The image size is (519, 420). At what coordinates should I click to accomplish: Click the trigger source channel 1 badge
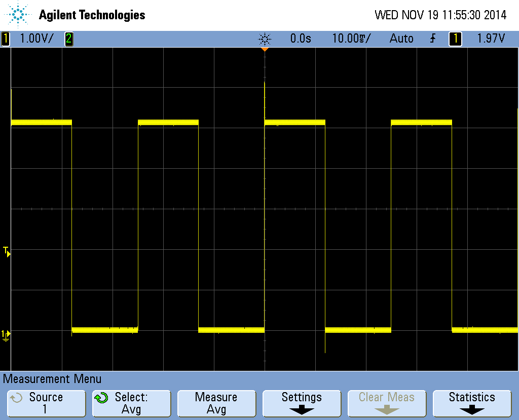click(x=455, y=39)
